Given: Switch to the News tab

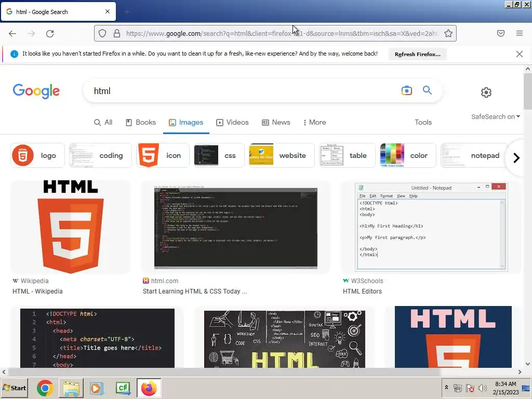Looking at the screenshot, I should coord(276,122).
